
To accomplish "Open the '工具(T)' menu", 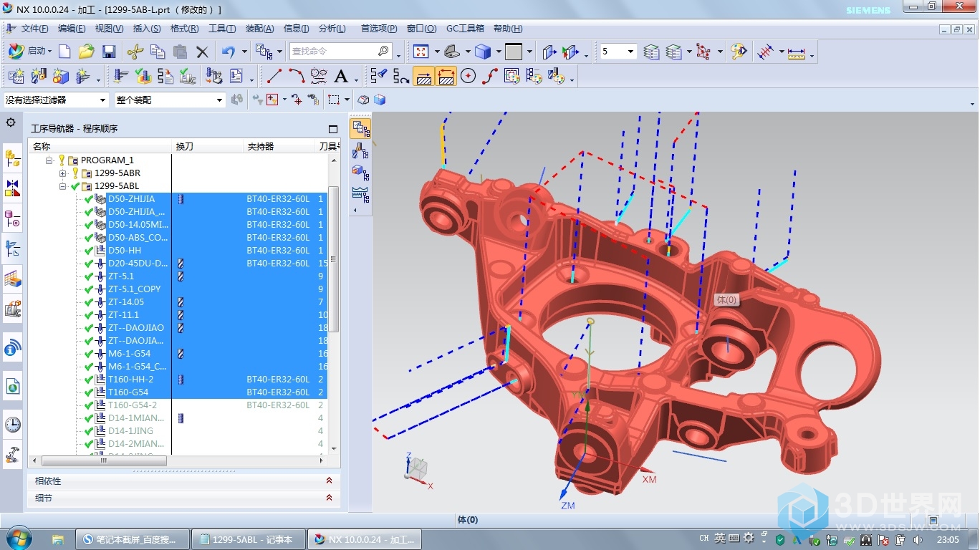I will (x=222, y=29).
